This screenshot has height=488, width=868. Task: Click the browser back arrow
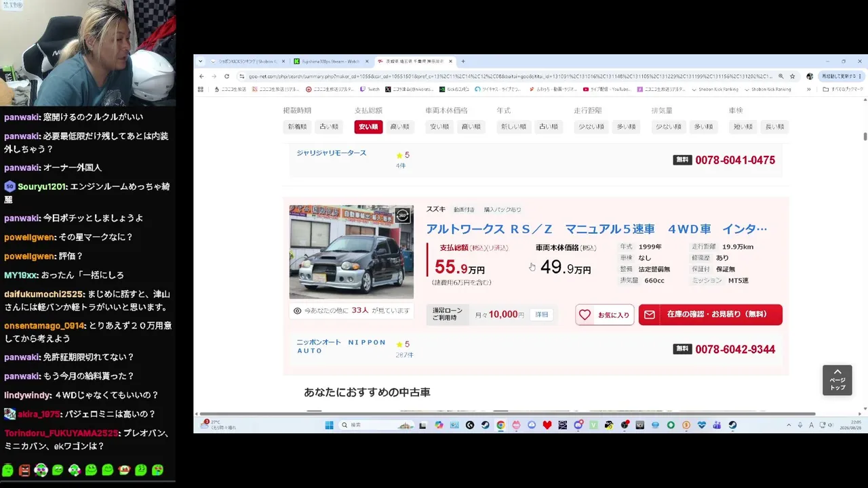(201, 77)
